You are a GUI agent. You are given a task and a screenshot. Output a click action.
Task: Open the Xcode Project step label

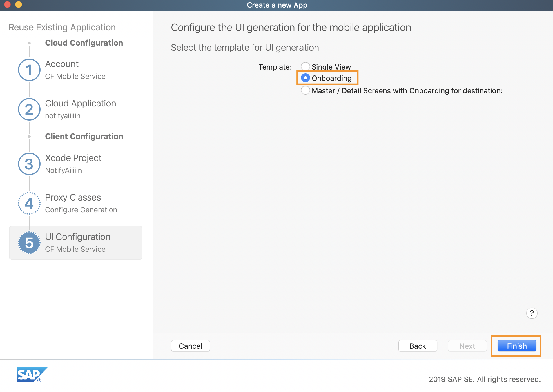[73, 158]
